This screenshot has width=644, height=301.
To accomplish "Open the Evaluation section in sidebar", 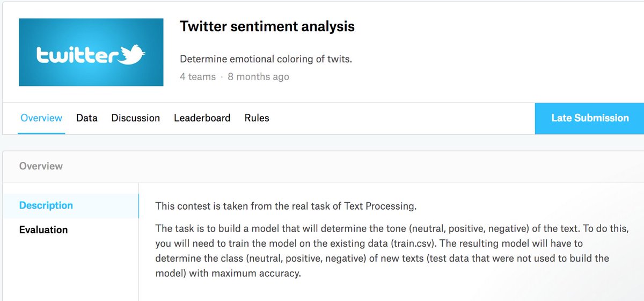I will click(43, 230).
